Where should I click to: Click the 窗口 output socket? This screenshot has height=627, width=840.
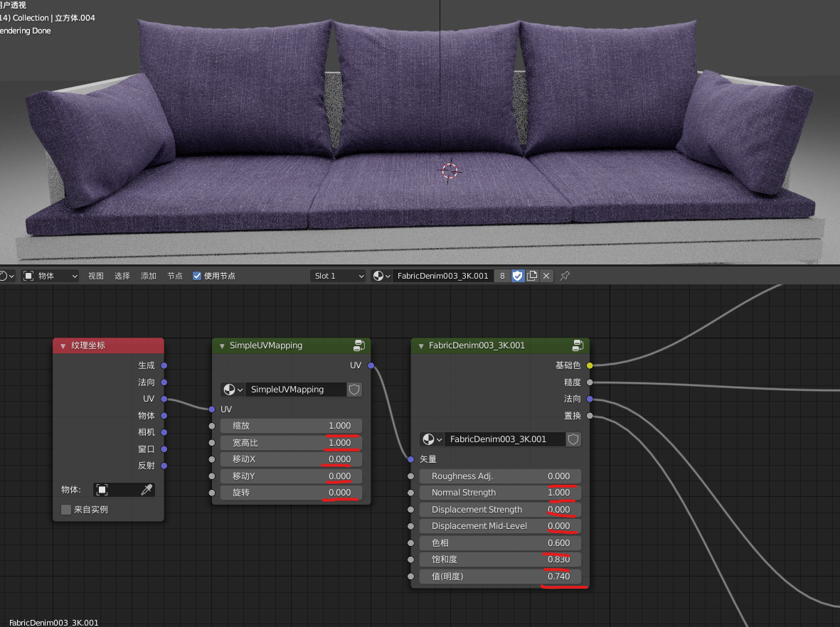(x=164, y=449)
